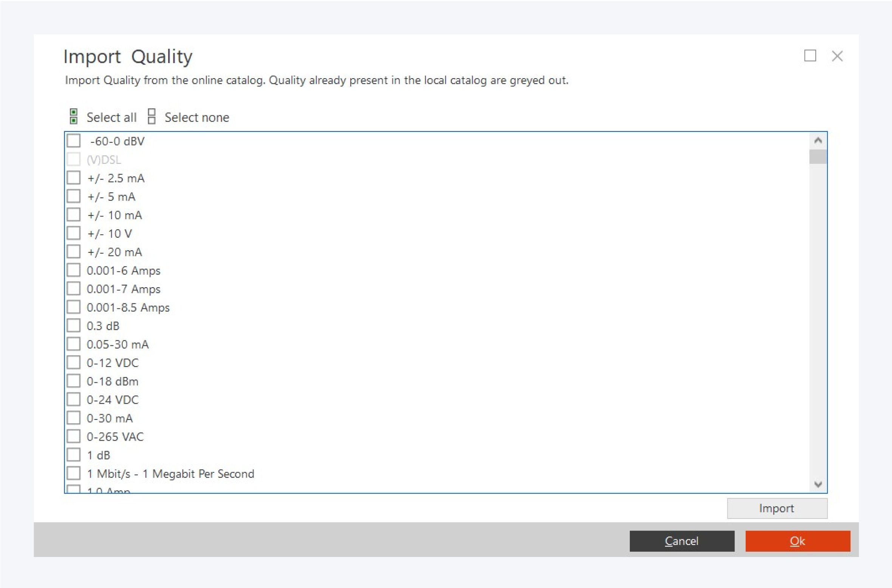Select the 0.3 dB checkbox
Screen dimensions: 892x588
pos(74,325)
